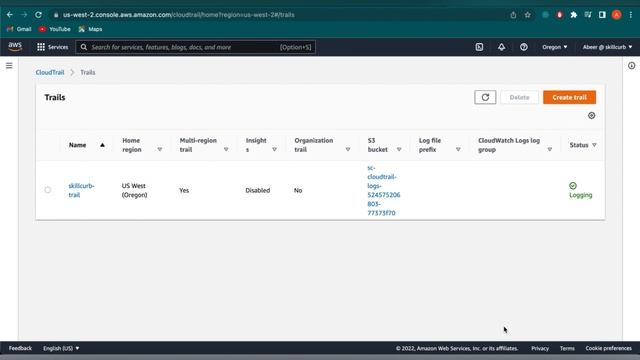Focus the AWS services search field
The image size is (640, 360).
click(x=195, y=47)
